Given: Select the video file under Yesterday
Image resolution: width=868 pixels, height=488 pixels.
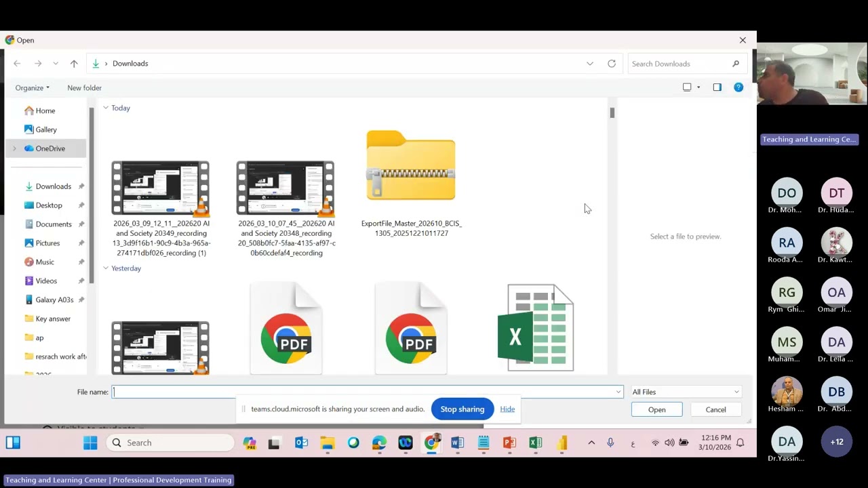Looking at the screenshot, I should [161, 347].
